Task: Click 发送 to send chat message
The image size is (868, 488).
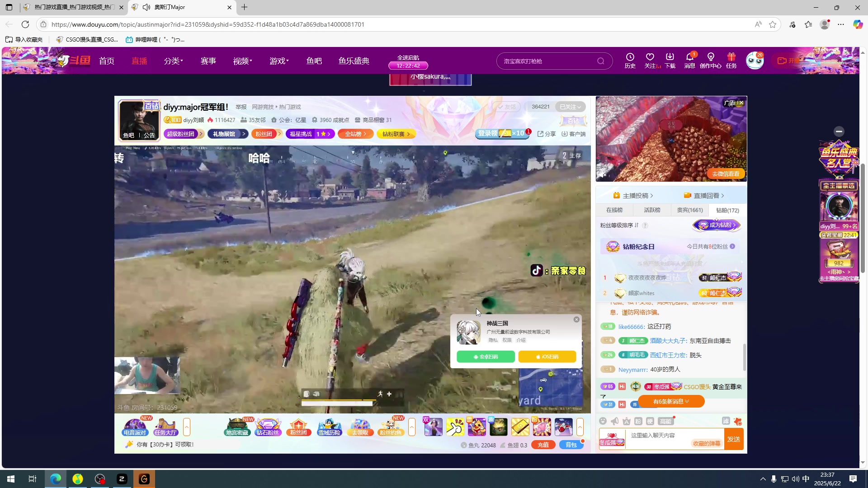Action: (734, 439)
